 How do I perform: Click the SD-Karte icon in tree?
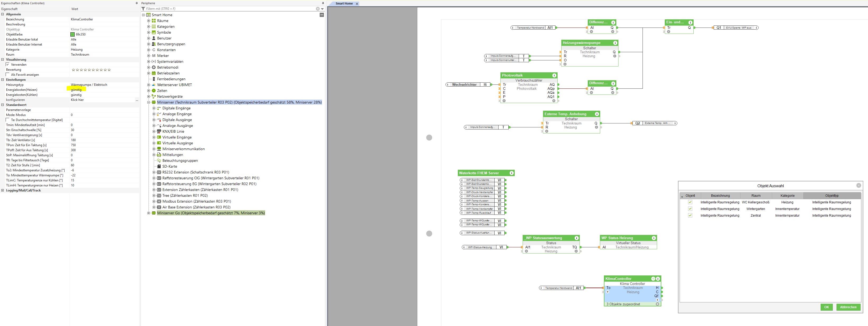click(159, 167)
